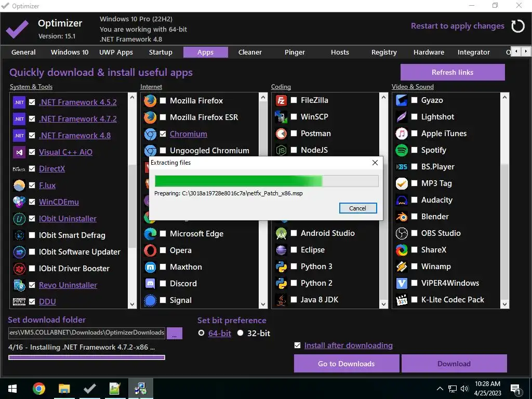Click the tab strip left scroll arrow

tap(516, 51)
